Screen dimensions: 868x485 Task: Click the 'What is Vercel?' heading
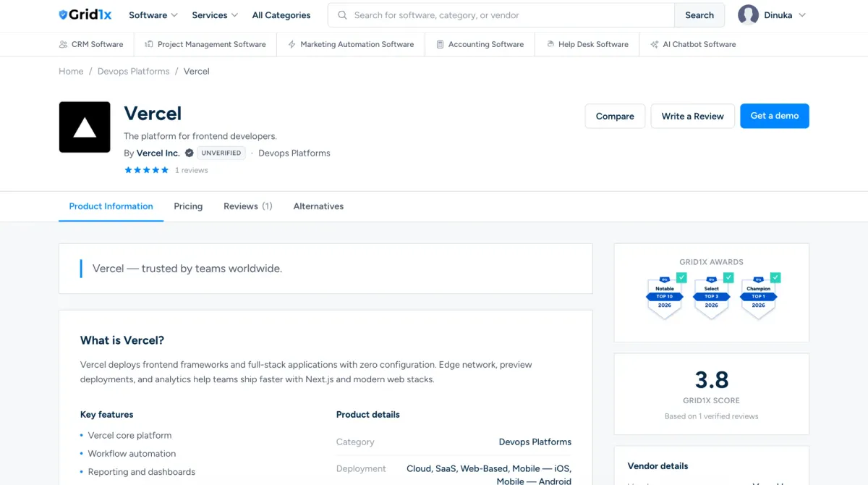(x=122, y=340)
